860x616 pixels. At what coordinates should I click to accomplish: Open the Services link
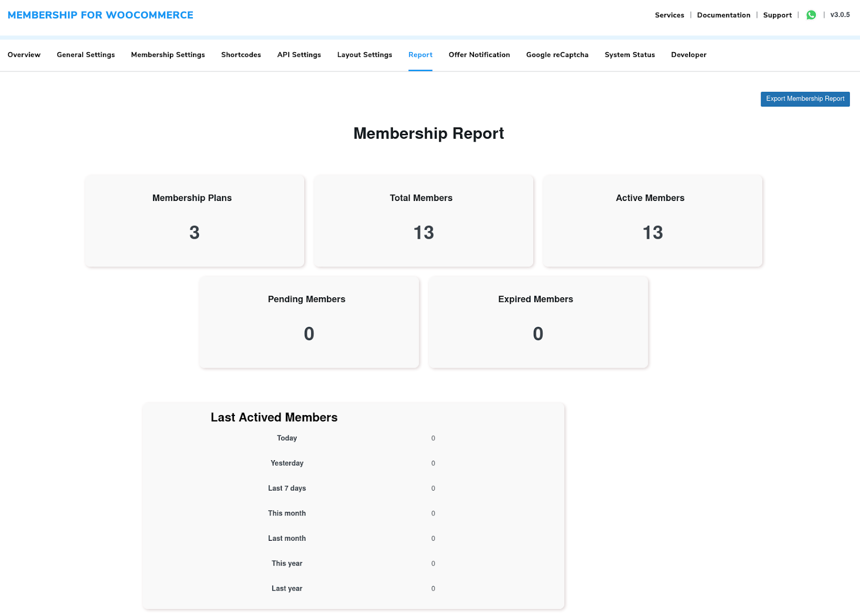pos(669,15)
